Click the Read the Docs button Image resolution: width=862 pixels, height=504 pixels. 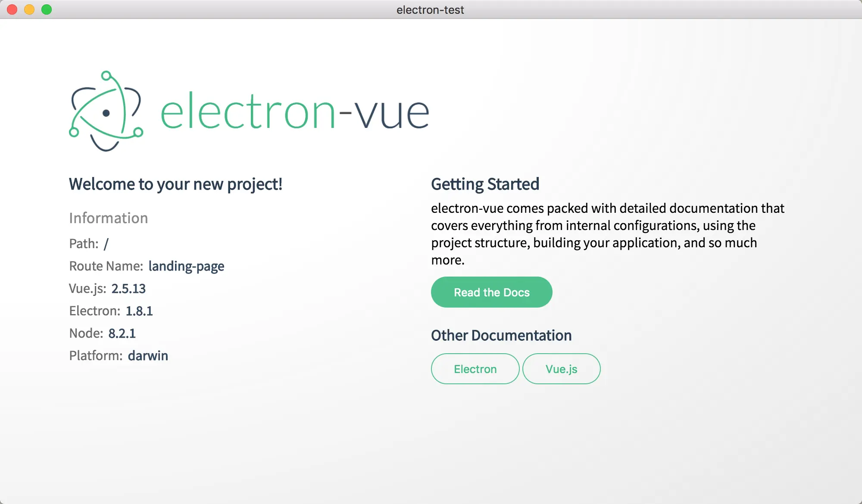pyautogui.click(x=491, y=292)
